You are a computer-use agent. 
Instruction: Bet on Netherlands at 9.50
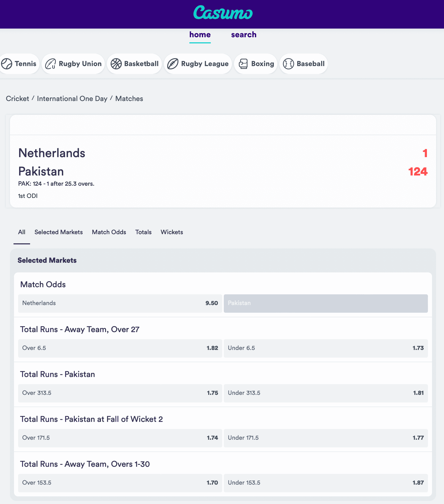coord(120,303)
